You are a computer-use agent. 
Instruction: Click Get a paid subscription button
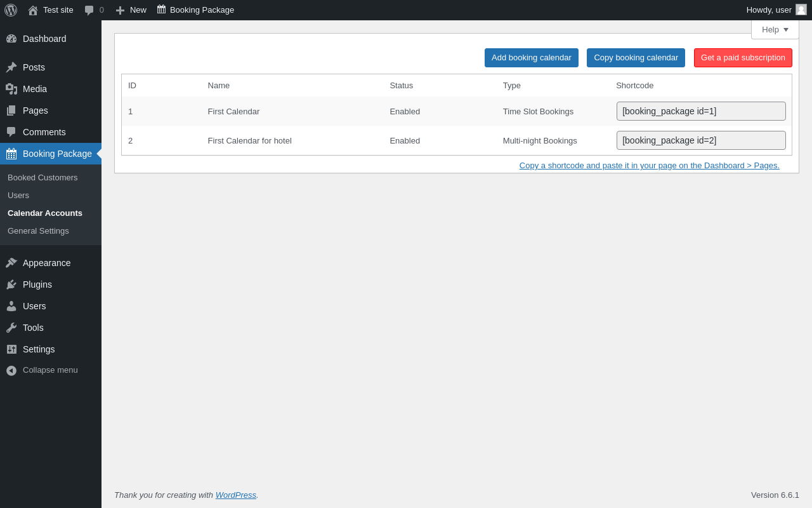[x=743, y=58]
